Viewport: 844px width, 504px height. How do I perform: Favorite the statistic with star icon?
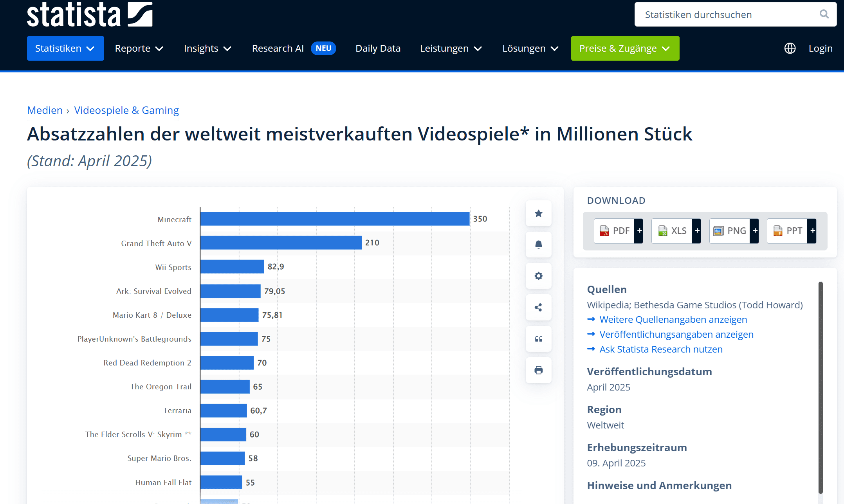click(x=539, y=213)
